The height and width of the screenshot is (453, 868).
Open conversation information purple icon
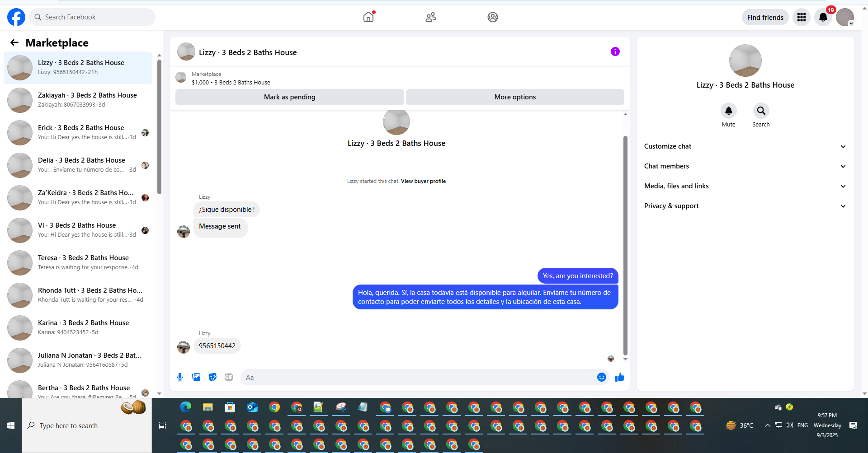coord(615,51)
